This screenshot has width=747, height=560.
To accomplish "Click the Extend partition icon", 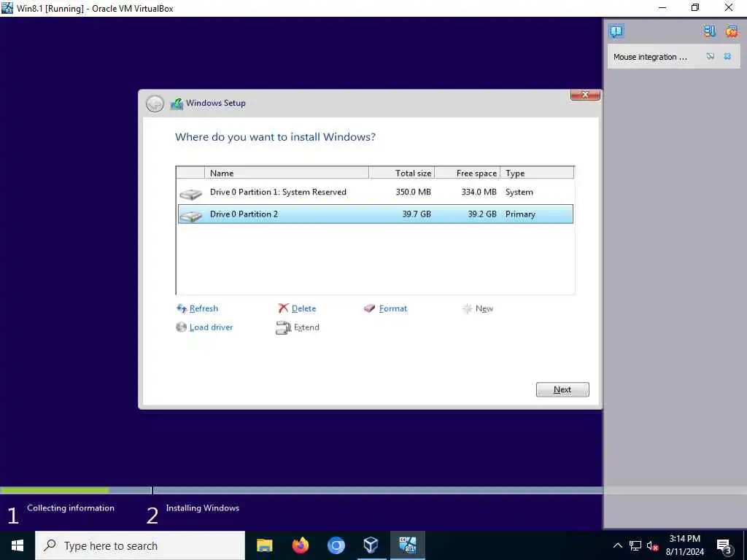I will point(284,327).
